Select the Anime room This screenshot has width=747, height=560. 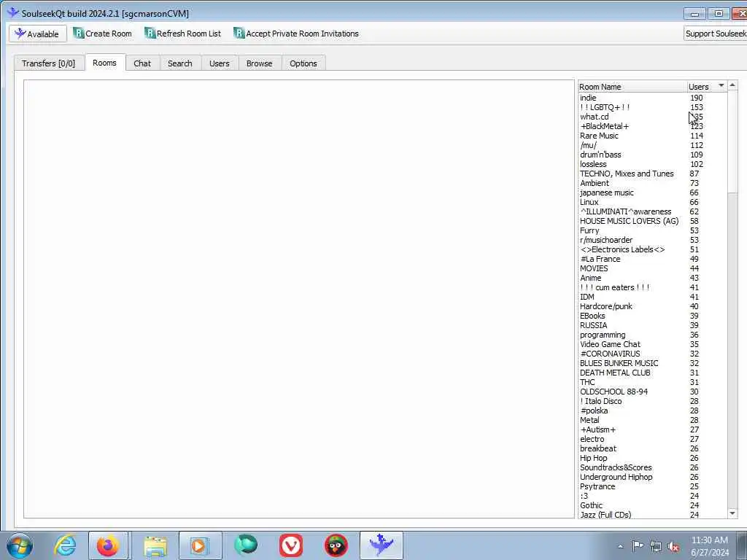651,278
